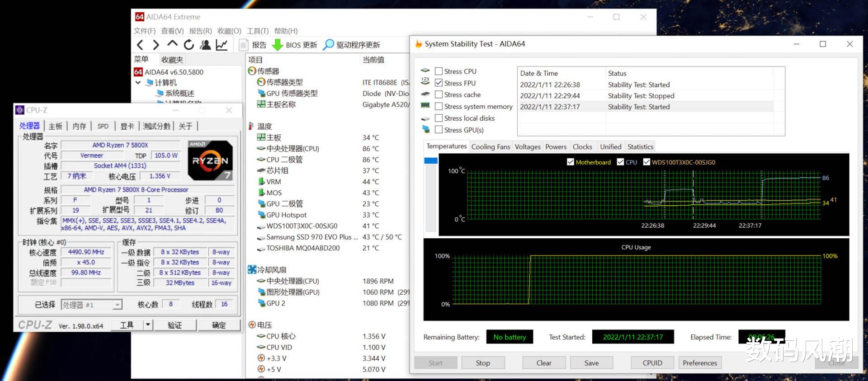Click the 主板名称 motherboard icon
868x381 pixels.
pos(261,104)
